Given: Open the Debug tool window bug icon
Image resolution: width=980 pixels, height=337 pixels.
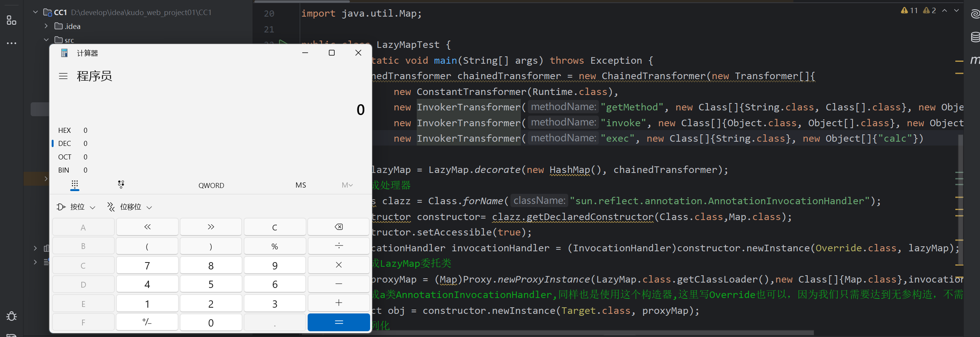Looking at the screenshot, I should pyautogui.click(x=12, y=317).
